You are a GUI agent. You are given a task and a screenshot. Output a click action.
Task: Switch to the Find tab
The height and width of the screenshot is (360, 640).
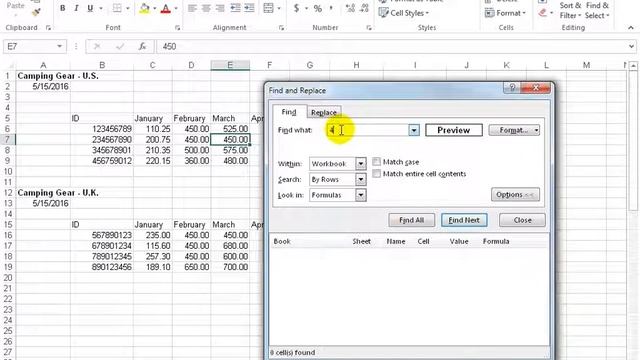pos(289,112)
